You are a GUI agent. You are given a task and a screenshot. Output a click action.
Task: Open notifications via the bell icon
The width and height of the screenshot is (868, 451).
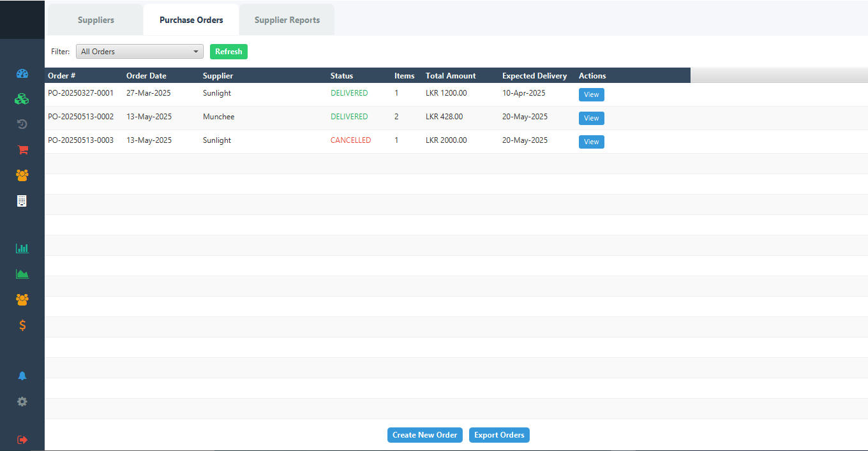tap(22, 376)
